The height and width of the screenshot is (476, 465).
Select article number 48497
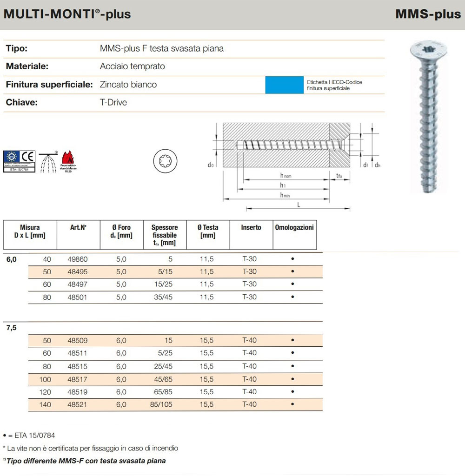(x=78, y=284)
